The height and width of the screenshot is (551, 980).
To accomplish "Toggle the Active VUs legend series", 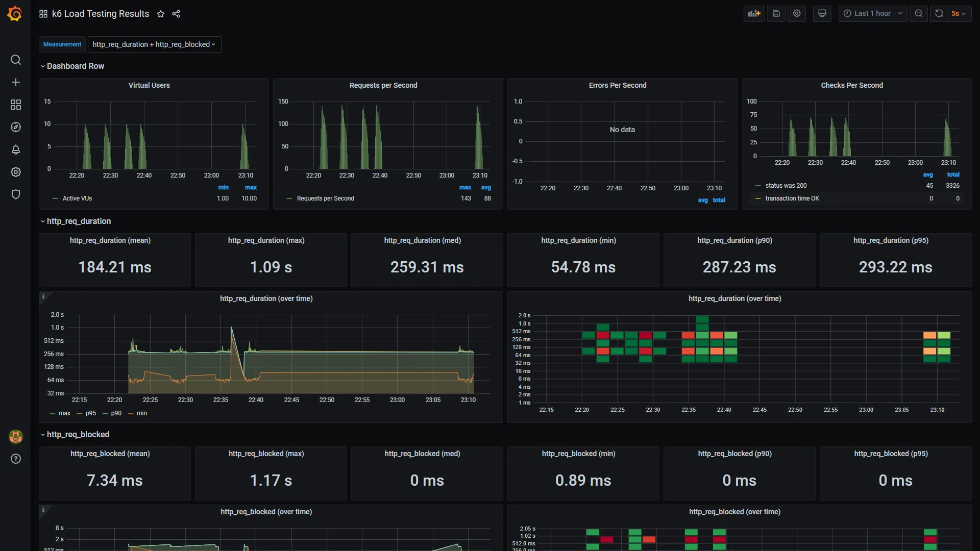I will 77,198.
